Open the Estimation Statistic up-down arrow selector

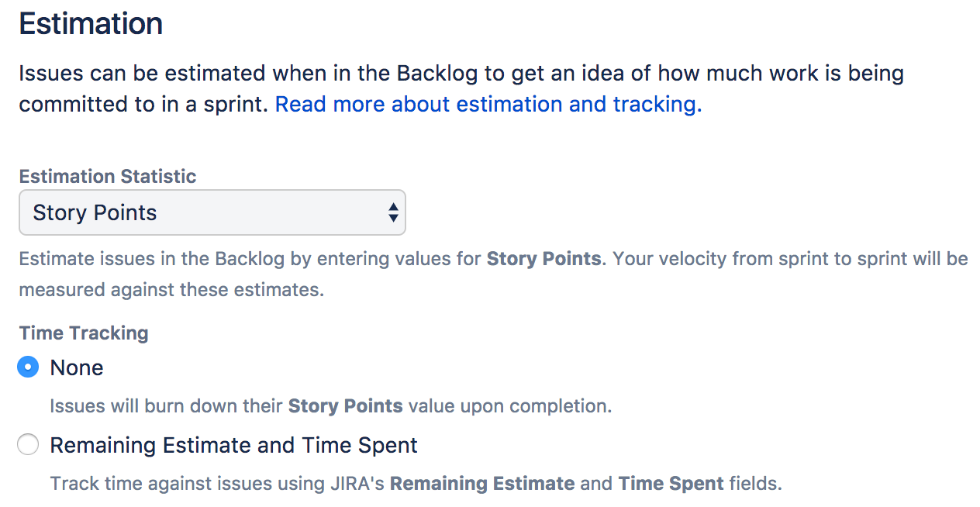(x=393, y=212)
